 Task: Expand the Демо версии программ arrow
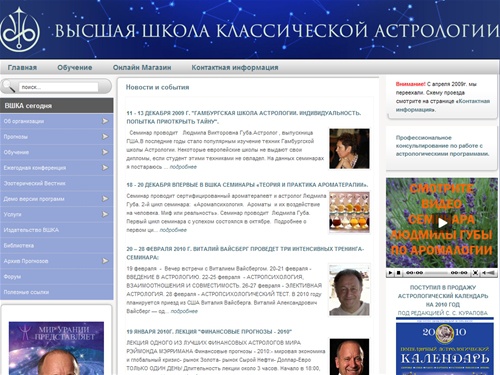(x=105, y=199)
